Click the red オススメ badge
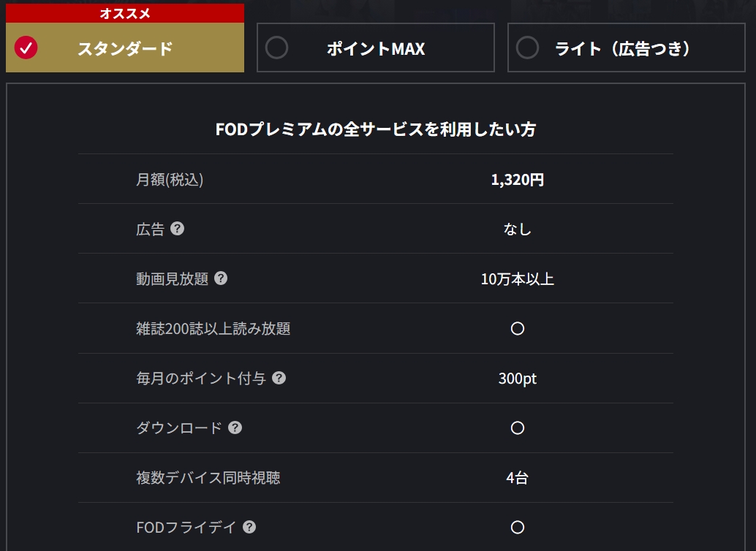756x551 pixels. click(125, 13)
